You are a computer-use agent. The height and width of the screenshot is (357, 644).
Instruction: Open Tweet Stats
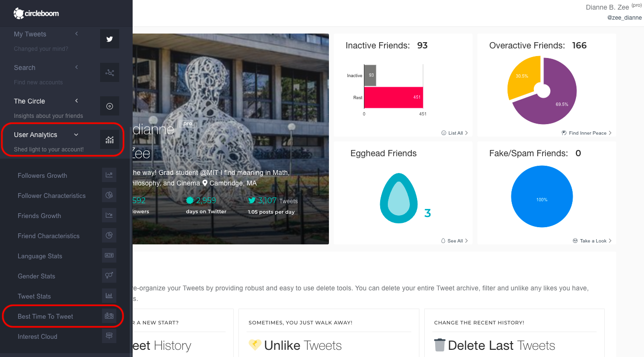[x=34, y=296]
